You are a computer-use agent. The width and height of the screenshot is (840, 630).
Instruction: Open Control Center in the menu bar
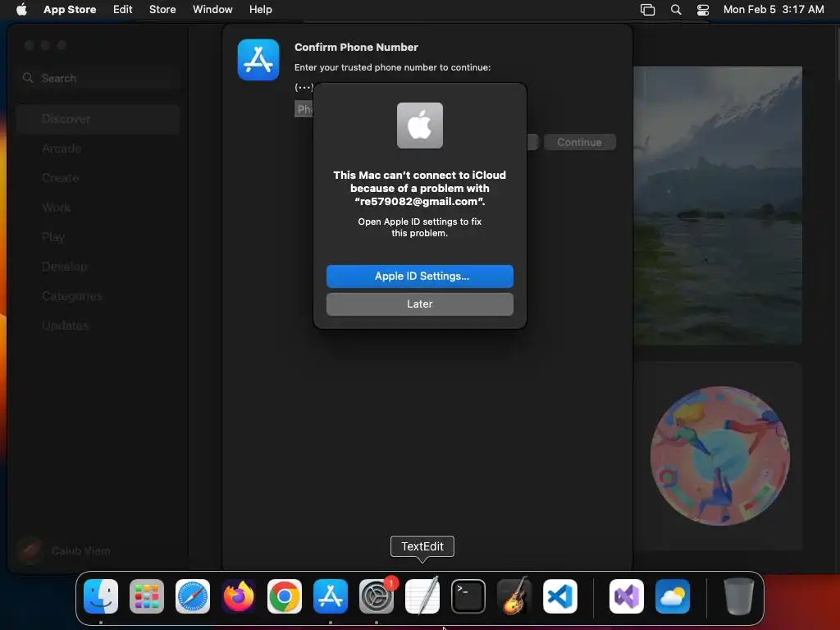point(703,9)
